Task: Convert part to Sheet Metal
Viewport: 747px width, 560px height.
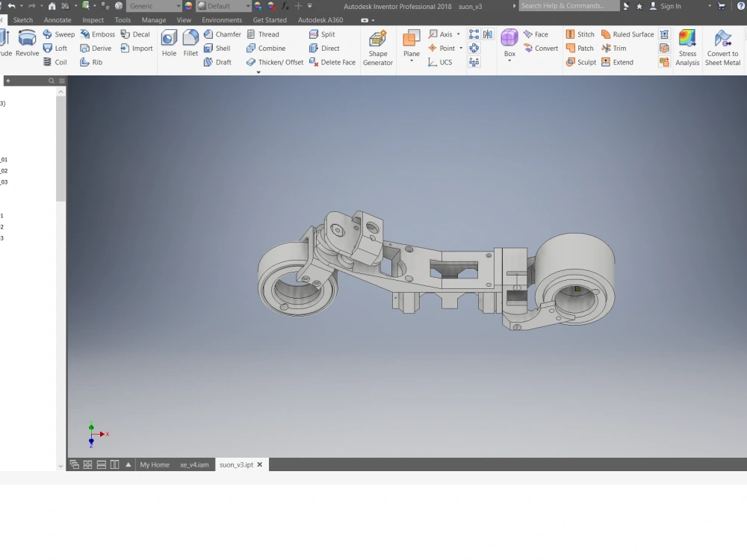Action: [722, 48]
